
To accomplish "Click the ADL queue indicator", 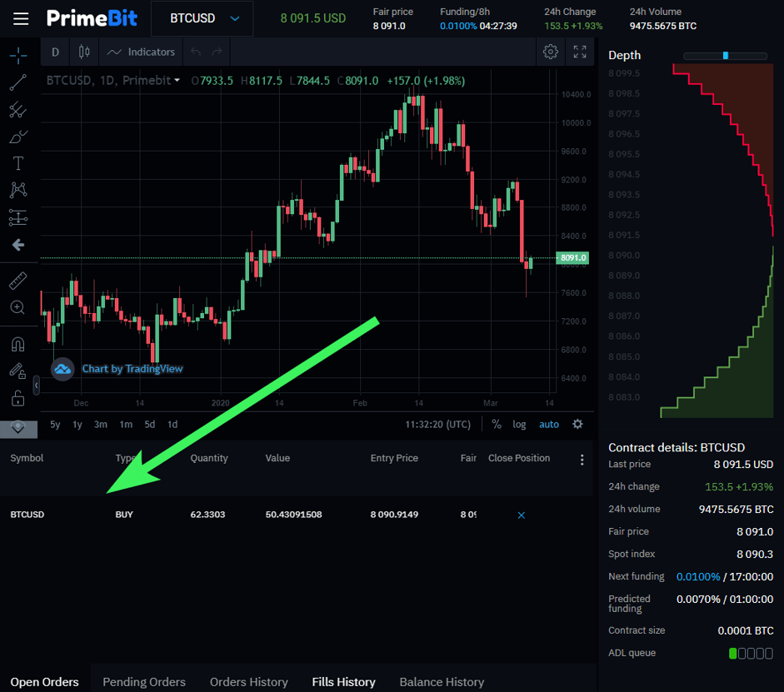I will (x=751, y=653).
